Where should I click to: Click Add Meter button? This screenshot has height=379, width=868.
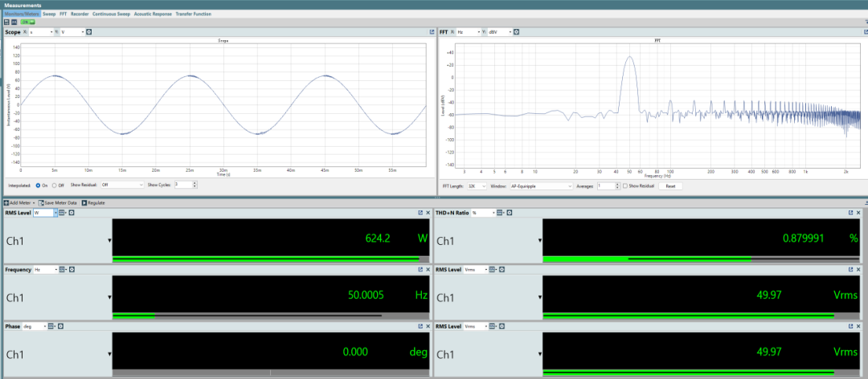(x=18, y=203)
